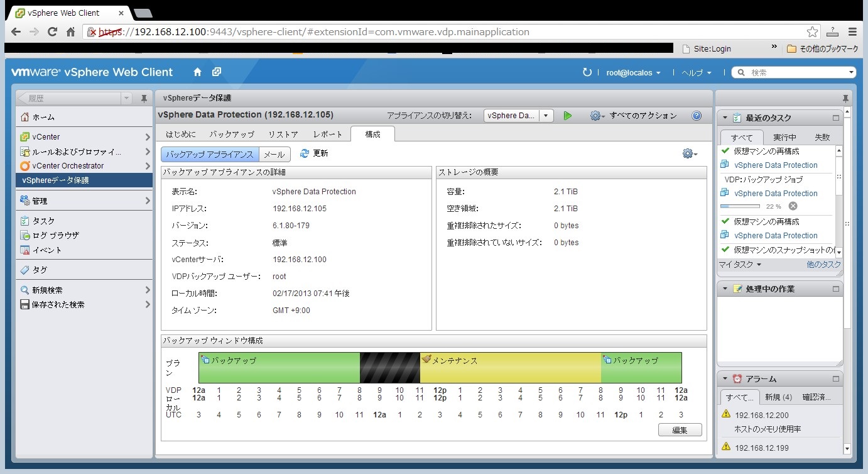
Task: Click the warning icon for 192.168.12.200
Action: pyautogui.click(x=726, y=414)
